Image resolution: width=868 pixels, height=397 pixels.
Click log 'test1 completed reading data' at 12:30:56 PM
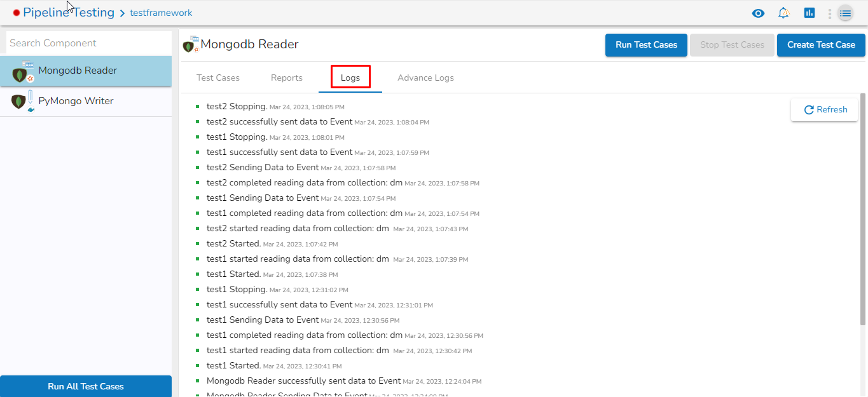tap(345, 335)
